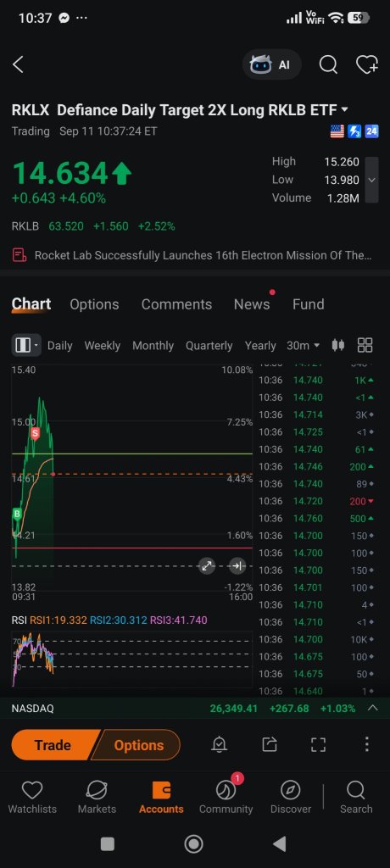This screenshot has height=868, width=390.
Task: Tap the US flag market icon
Action: [337, 131]
